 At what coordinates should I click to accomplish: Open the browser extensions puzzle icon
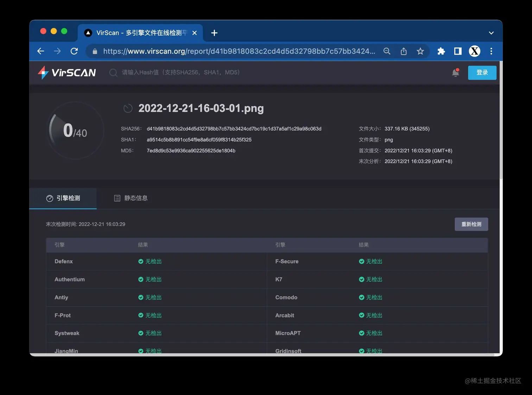(x=441, y=51)
